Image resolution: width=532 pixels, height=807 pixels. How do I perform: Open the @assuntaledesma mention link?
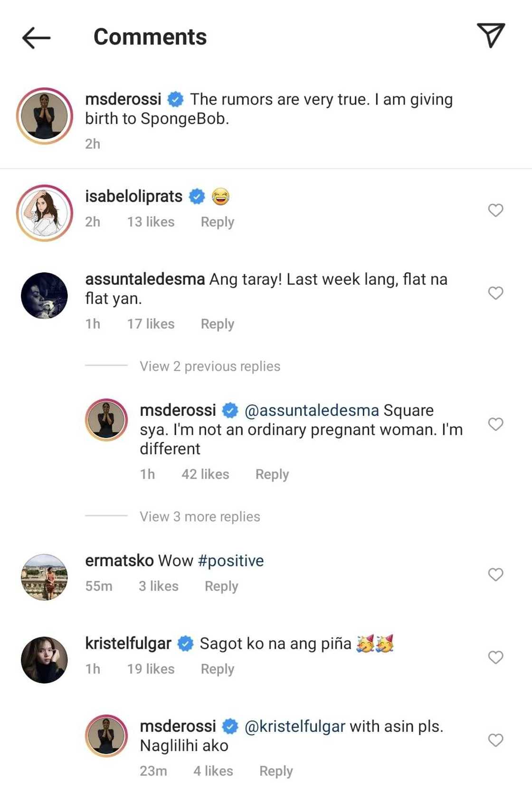[312, 411]
